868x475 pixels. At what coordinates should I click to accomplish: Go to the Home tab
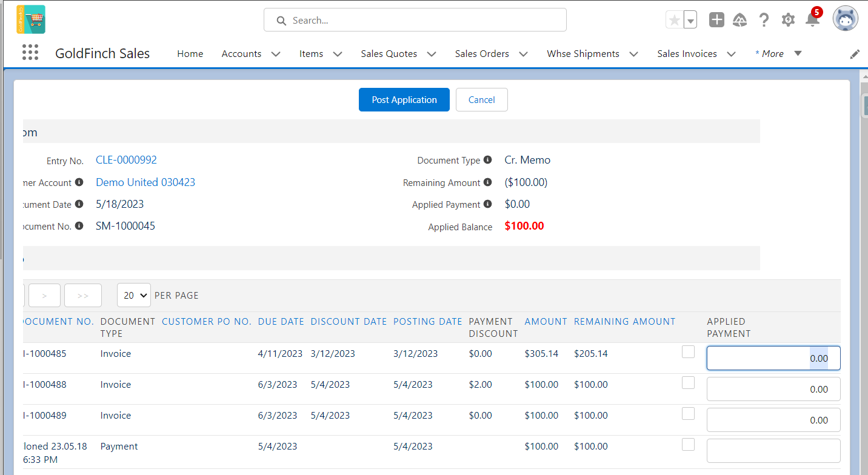tap(190, 53)
